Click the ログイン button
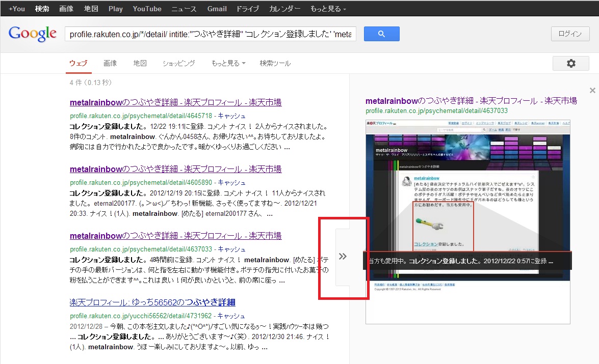The image size is (599, 364). pos(570,34)
